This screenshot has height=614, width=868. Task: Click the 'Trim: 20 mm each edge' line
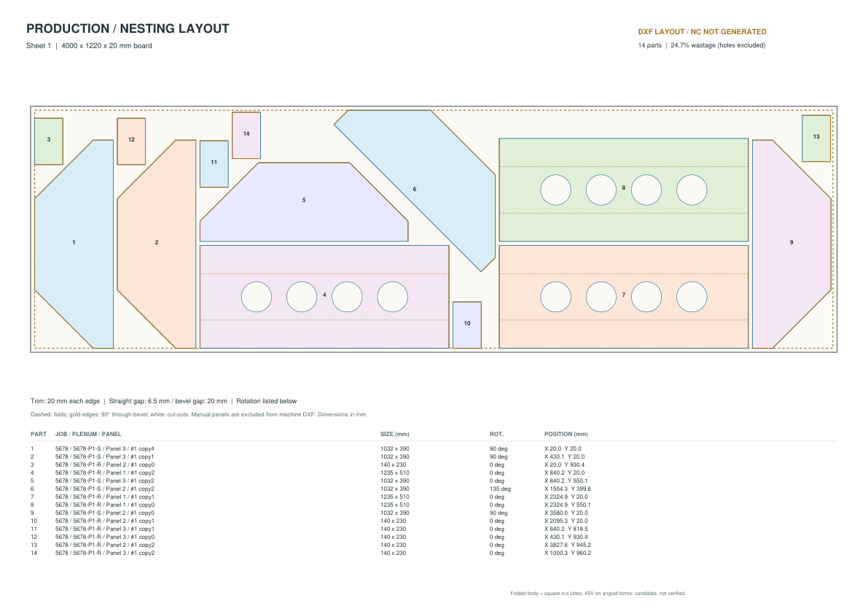(164, 401)
